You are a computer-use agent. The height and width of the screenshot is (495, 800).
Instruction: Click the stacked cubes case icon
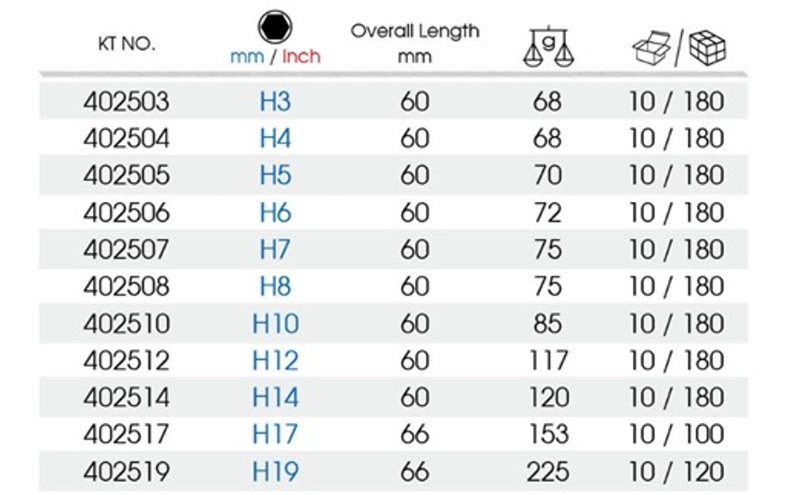click(x=707, y=48)
